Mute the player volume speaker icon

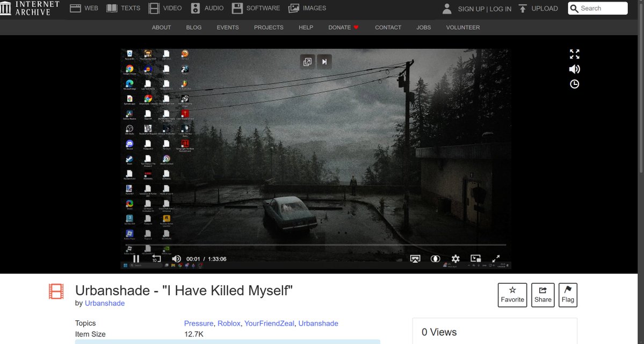tap(176, 259)
